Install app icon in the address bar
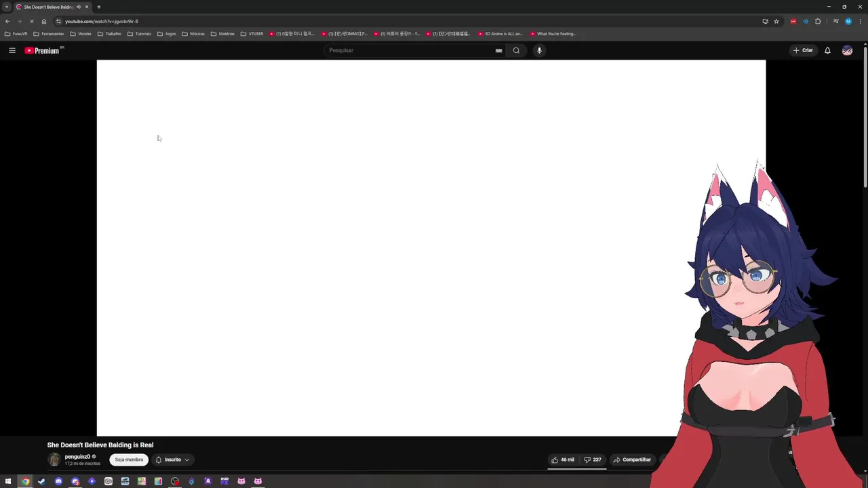868x488 pixels. click(765, 21)
